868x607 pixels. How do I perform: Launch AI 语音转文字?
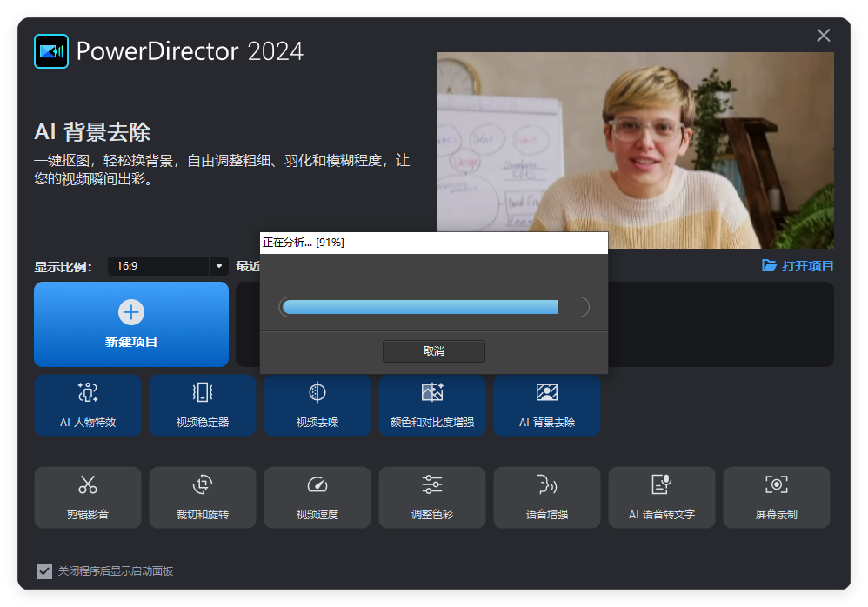point(661,497)
